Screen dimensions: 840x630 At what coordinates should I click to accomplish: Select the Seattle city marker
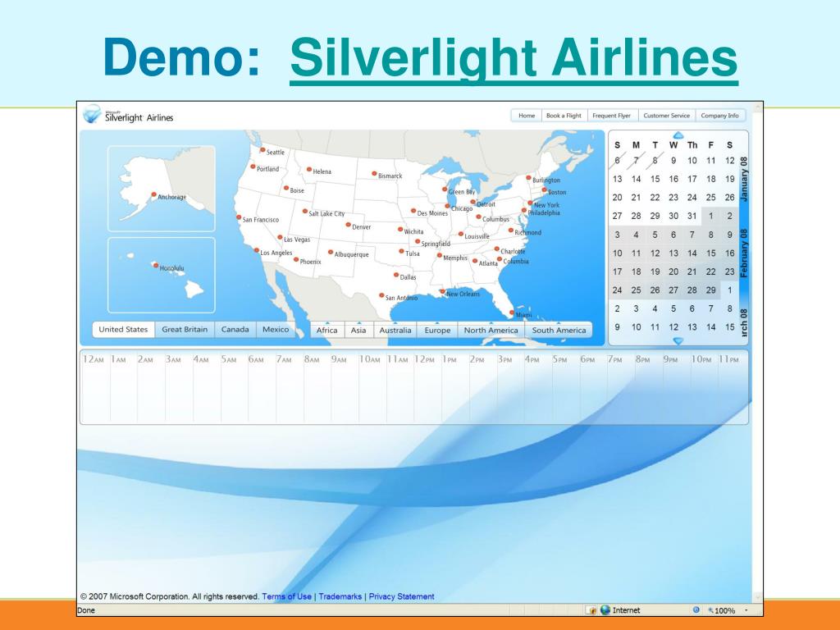pyautogui.click(x=262, y=150)
